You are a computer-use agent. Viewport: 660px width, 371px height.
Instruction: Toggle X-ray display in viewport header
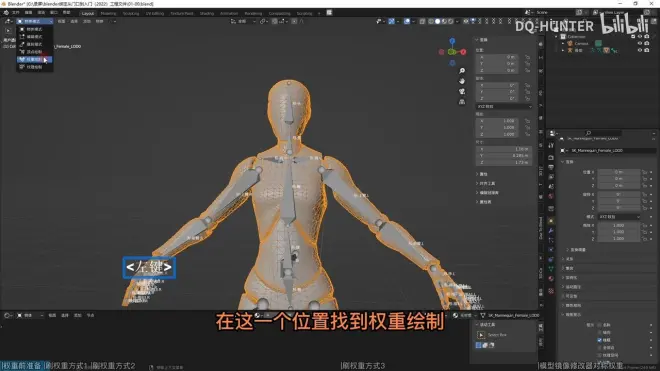click(x=422, y=21)
